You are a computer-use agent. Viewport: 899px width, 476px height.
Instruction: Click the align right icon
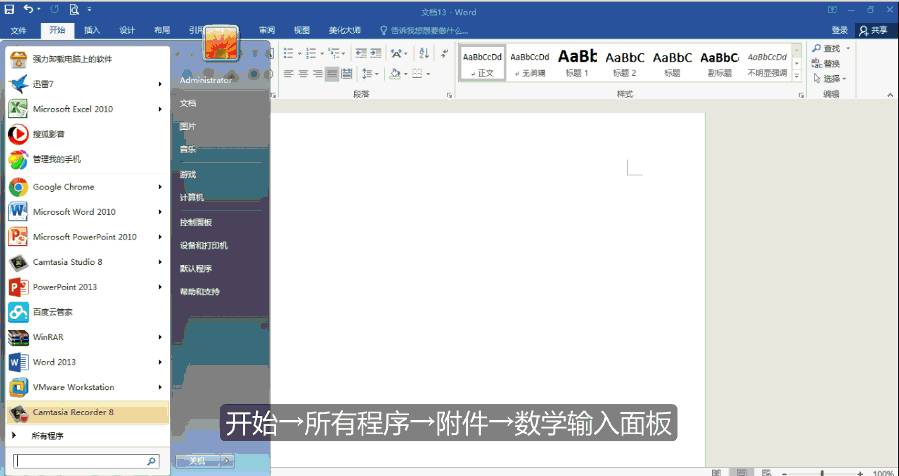coord(318,73)
